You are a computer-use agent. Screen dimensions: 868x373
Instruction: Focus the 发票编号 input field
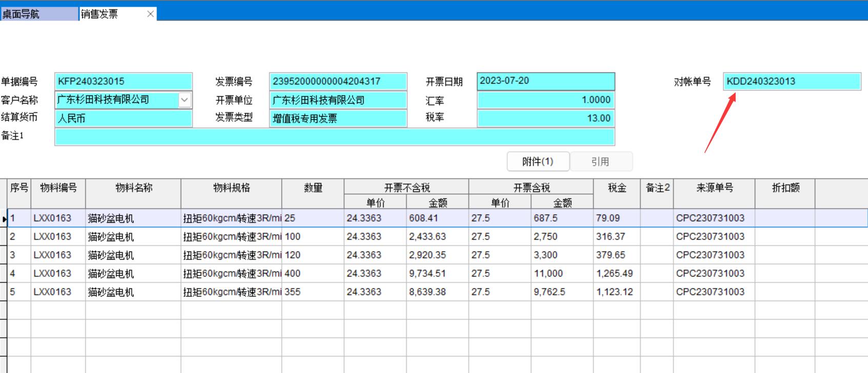coord(338,81)
